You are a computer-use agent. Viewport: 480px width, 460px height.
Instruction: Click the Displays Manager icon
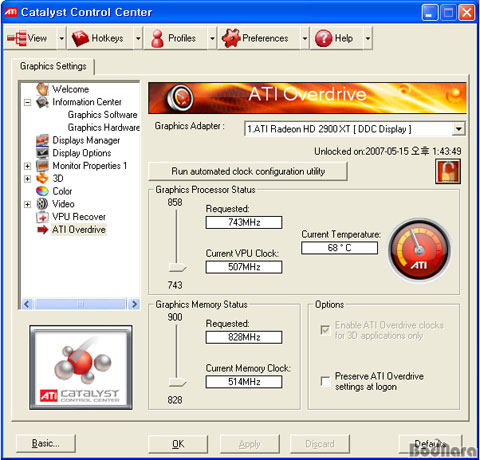(42, 140)
